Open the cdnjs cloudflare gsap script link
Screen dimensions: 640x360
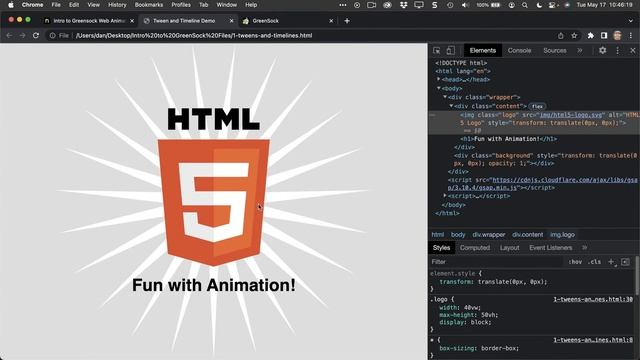pyautogui.click(x=565, y=180)
